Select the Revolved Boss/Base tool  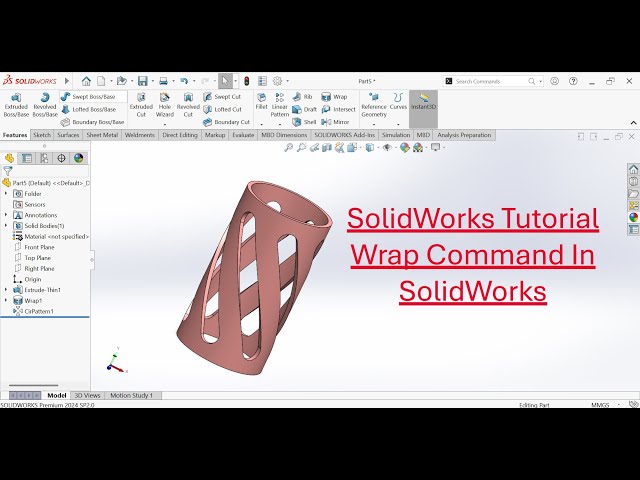(45, 105)
